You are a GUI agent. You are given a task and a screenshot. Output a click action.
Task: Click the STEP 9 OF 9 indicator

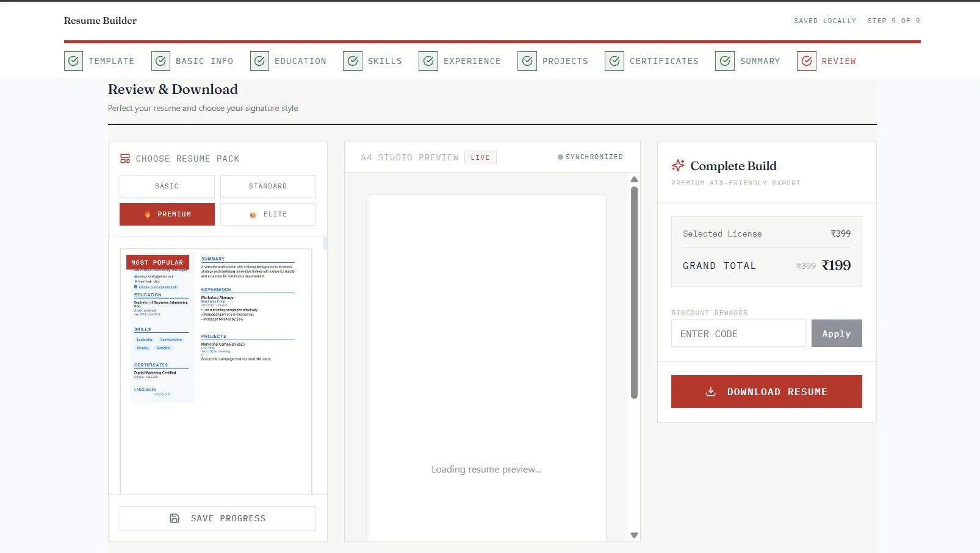point(894,21)
